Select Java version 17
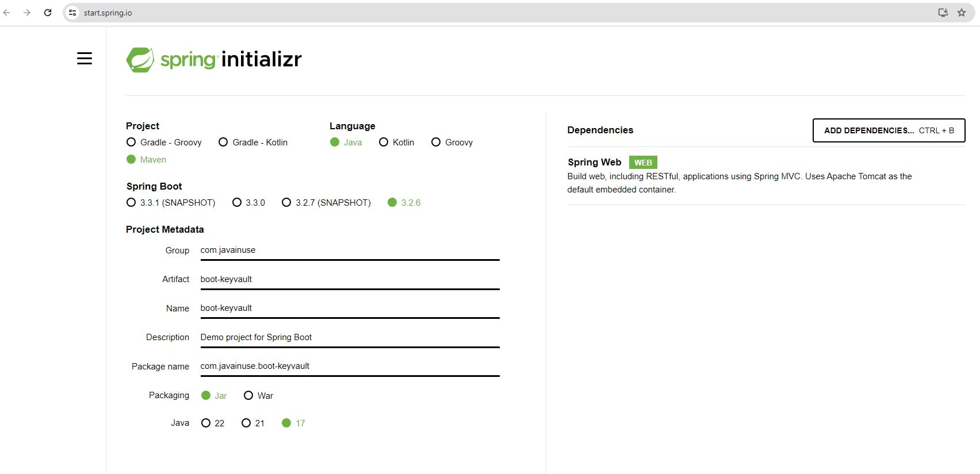980x474 pixels. point(293,423)
